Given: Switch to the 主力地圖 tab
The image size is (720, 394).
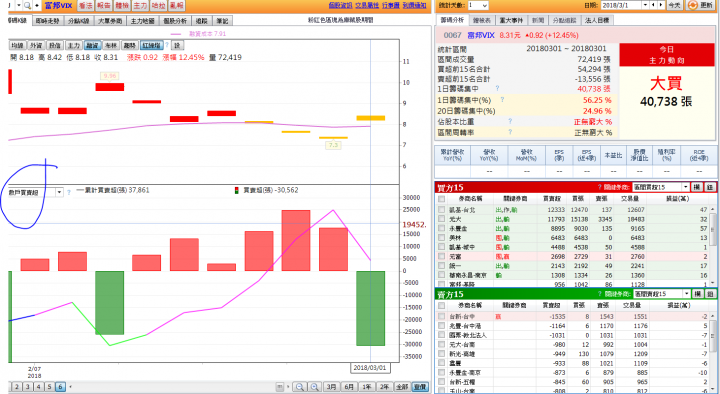Looking at the screenshot, I should pyautogui.click(x=142, y=21).
